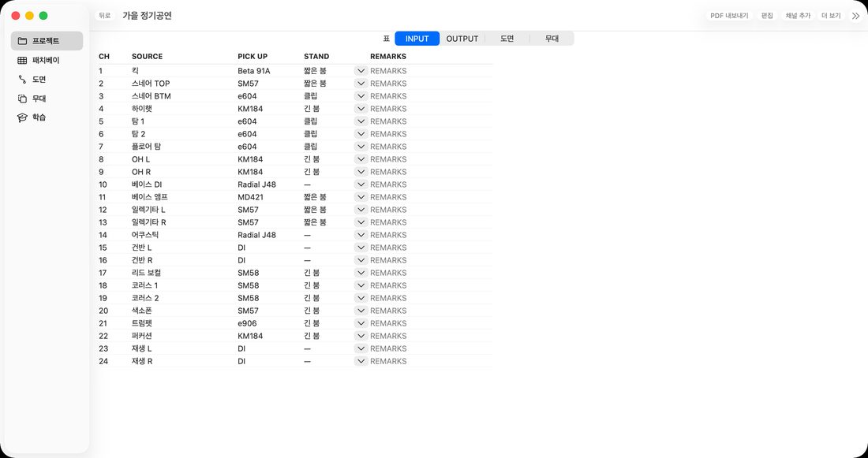
Task: Click the 코러스 2 source cell
Action: coord(145,298)
